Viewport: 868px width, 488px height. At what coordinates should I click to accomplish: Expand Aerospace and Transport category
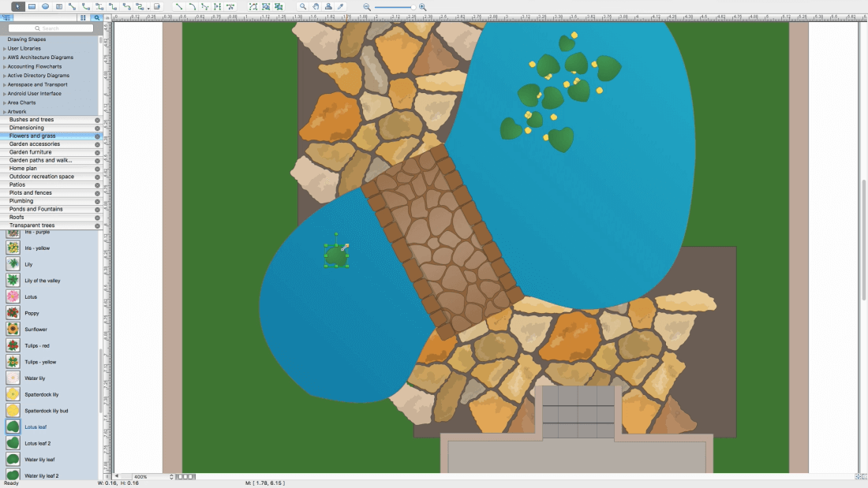coord(5,84)
